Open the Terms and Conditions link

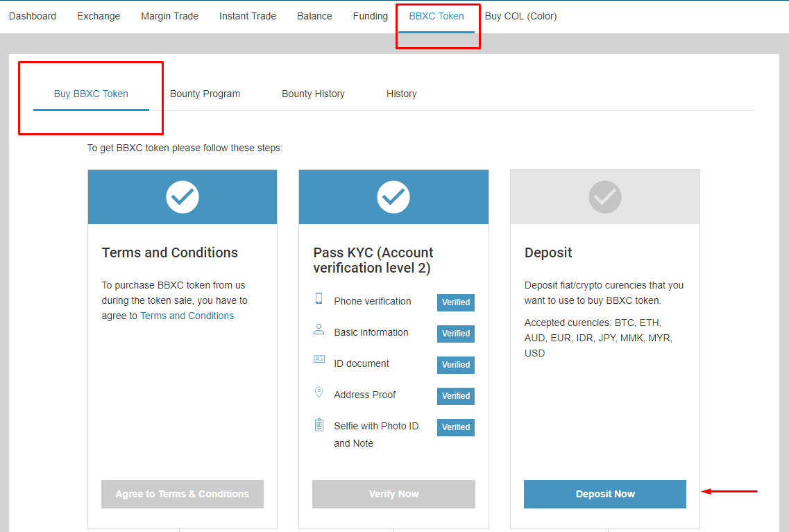tap(187, 316)
